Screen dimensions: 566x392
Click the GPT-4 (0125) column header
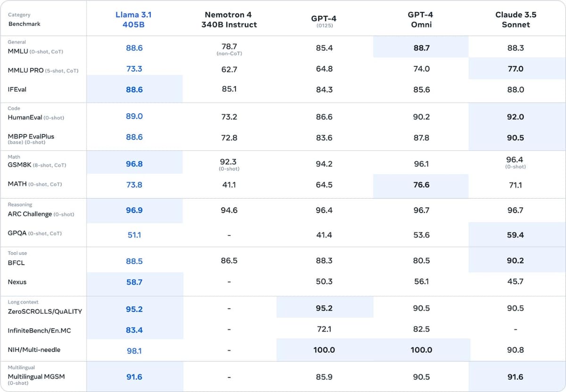pyautogui.click(x=324, y=20)
